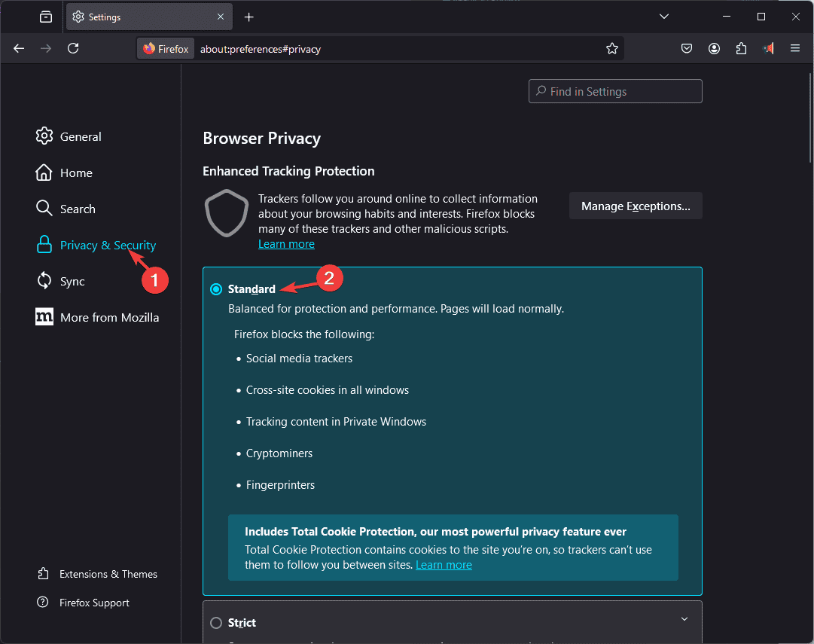Screen dimensions: 814x644
Task: Open the Search settings category
Action: pyautogui.click(x=66, y=209)
